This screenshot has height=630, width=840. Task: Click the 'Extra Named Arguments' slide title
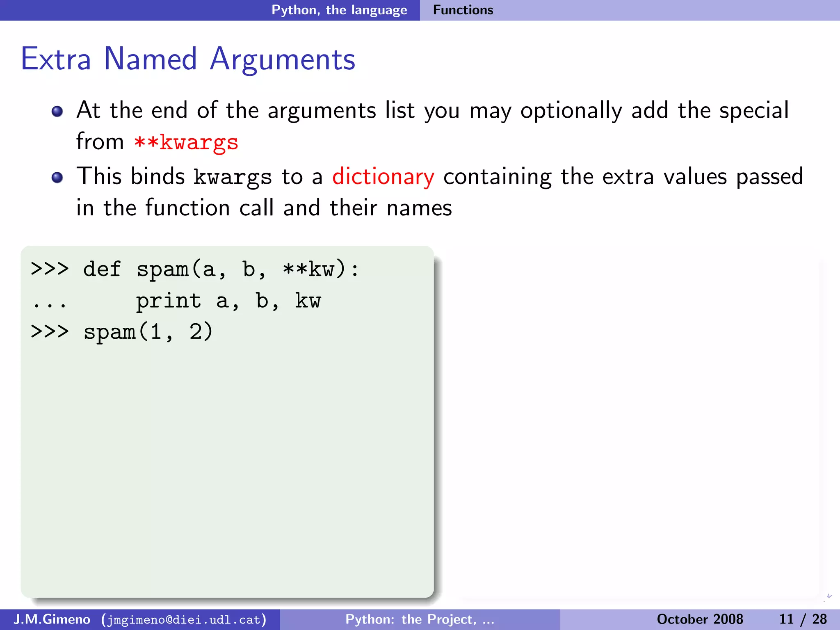pos(188,59)
